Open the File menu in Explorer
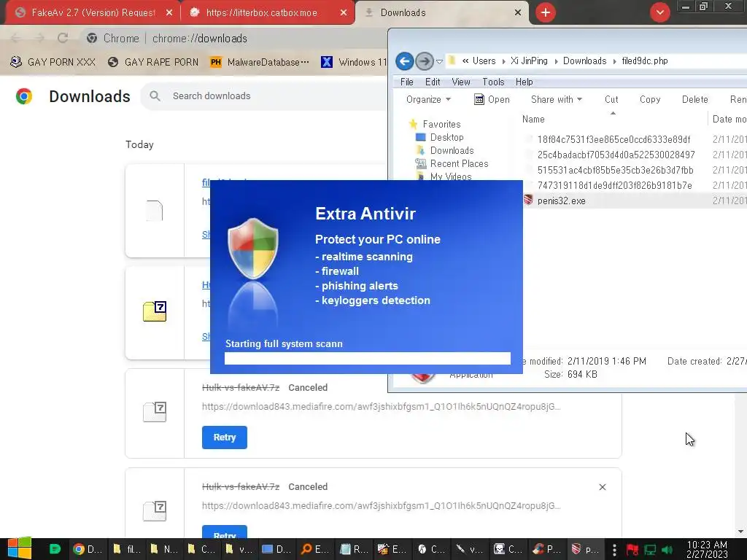 click(x=407, y=82)
